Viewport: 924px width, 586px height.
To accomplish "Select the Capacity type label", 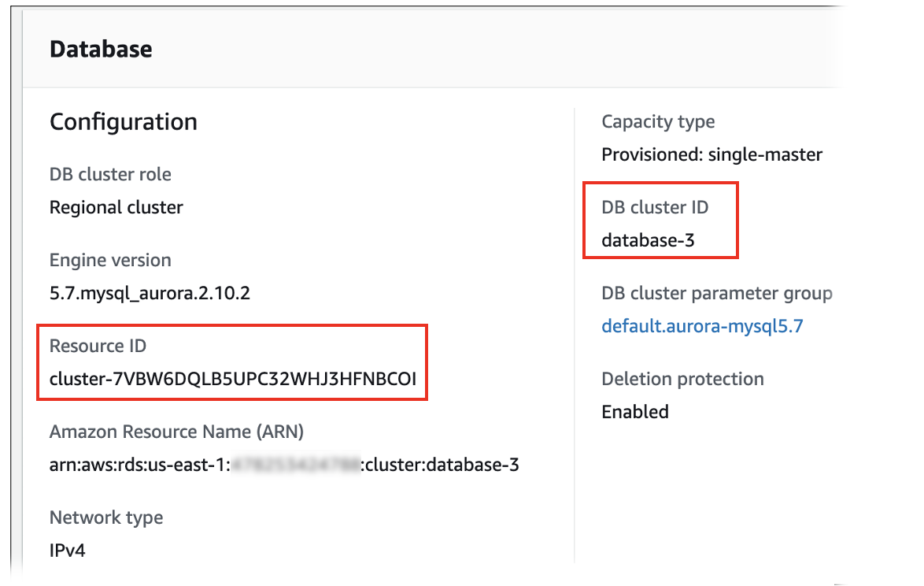I will [658, 122].
